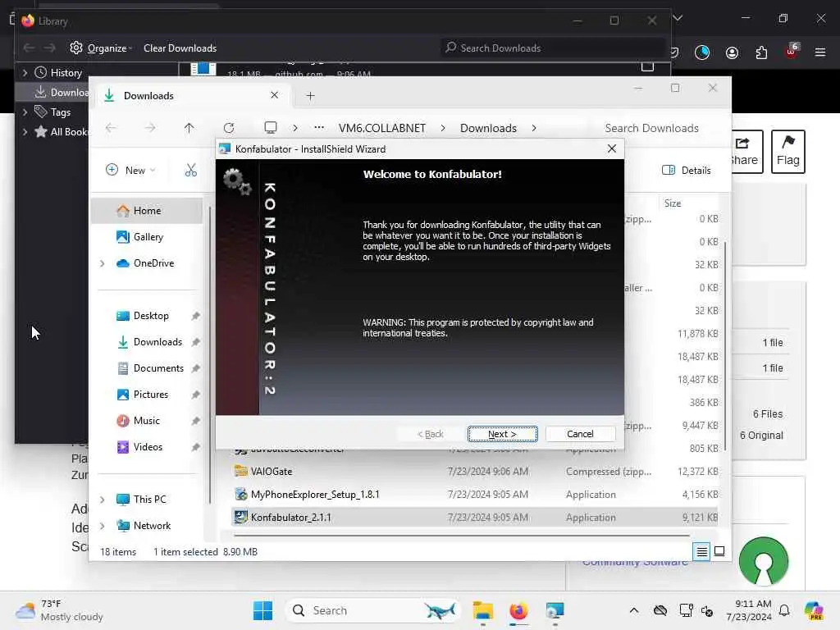
Task: Select Konfabulator_2.1.1 file row
Action: click(x=475, y=518)
